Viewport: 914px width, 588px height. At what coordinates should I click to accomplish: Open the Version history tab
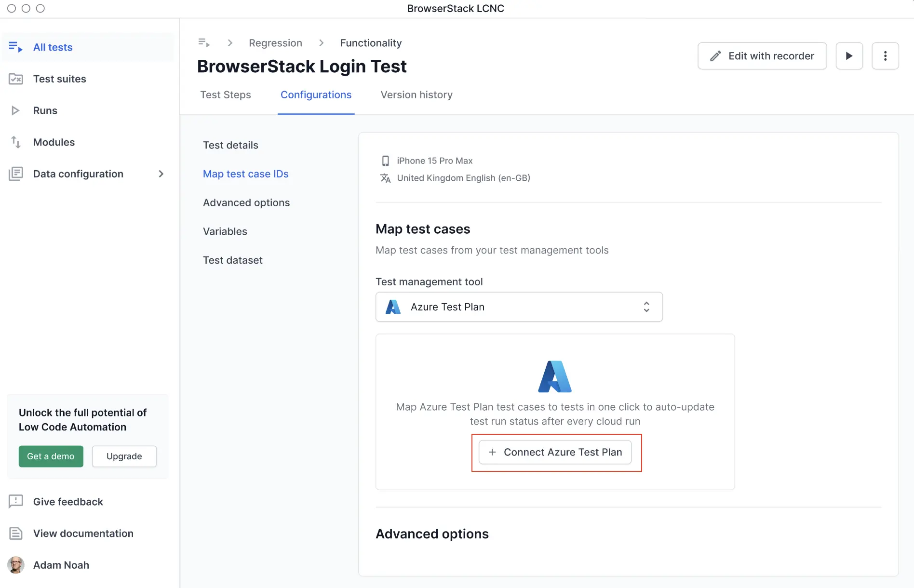416,95
